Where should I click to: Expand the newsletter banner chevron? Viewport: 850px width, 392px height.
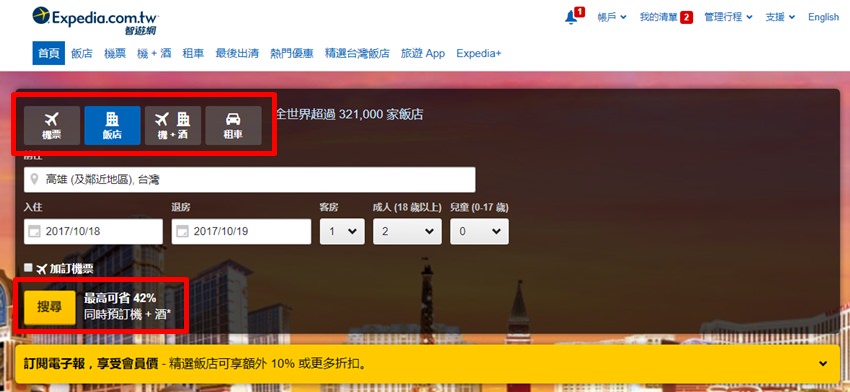[823, 363]
